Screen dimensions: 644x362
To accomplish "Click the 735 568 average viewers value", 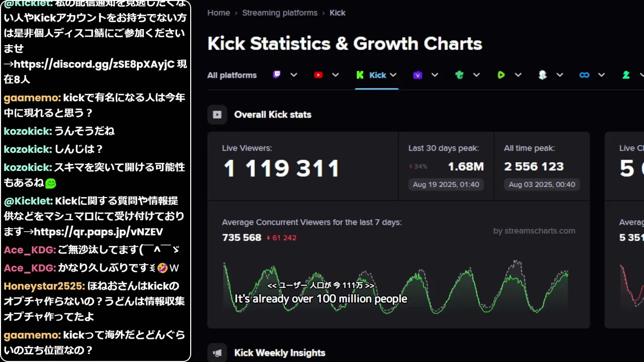I will (242, 237).
